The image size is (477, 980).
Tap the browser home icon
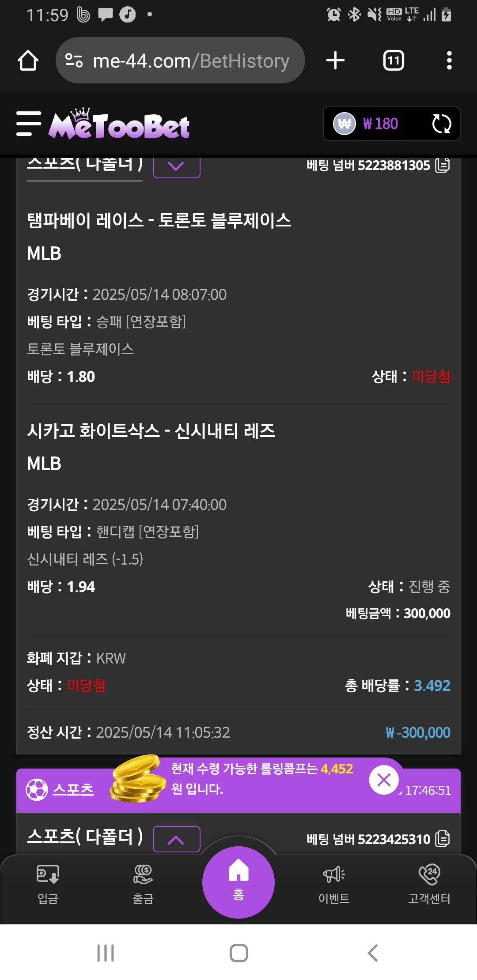click(28, 60)
